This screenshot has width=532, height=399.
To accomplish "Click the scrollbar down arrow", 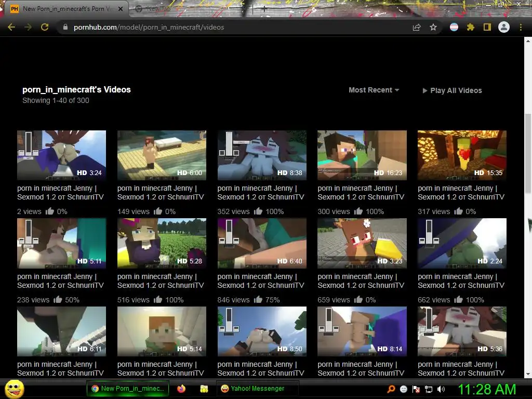I will click(528, 374).
